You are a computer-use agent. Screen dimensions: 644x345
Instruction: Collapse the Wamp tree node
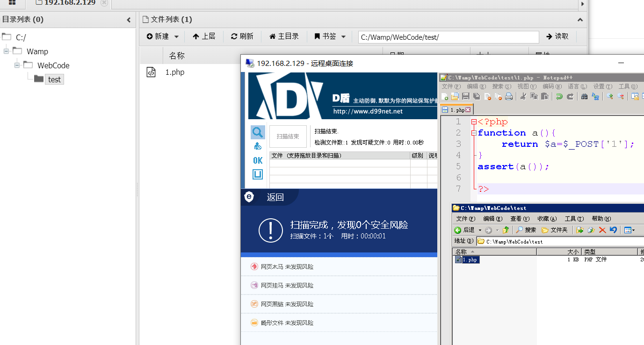[6, 51]
